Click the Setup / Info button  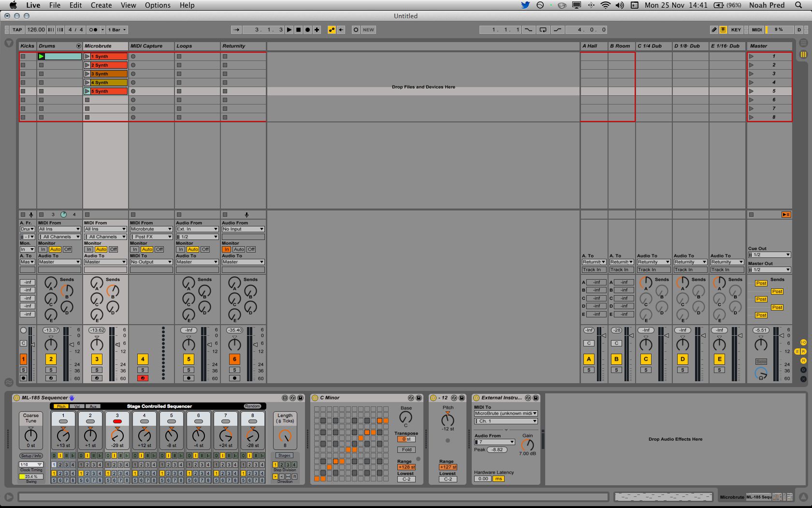(x=31, y=456)
